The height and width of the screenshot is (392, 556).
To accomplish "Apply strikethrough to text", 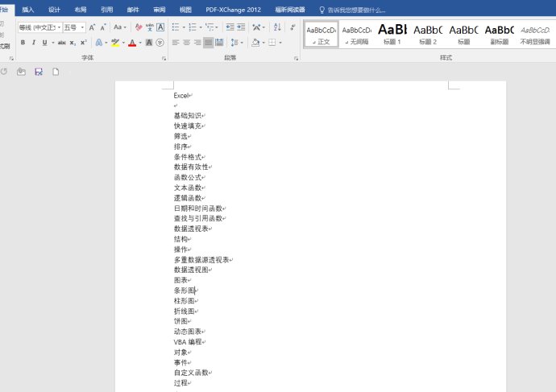I will click(61, 42).
